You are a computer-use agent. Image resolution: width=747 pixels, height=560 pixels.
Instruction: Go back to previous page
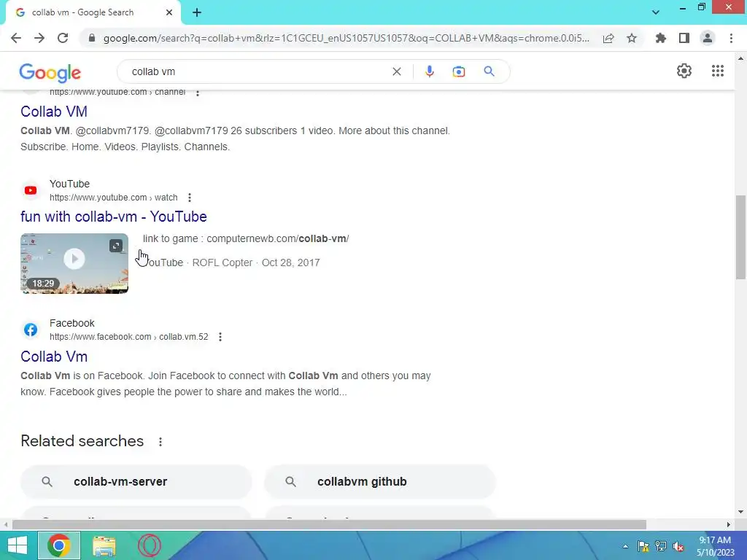coord(16,38)
